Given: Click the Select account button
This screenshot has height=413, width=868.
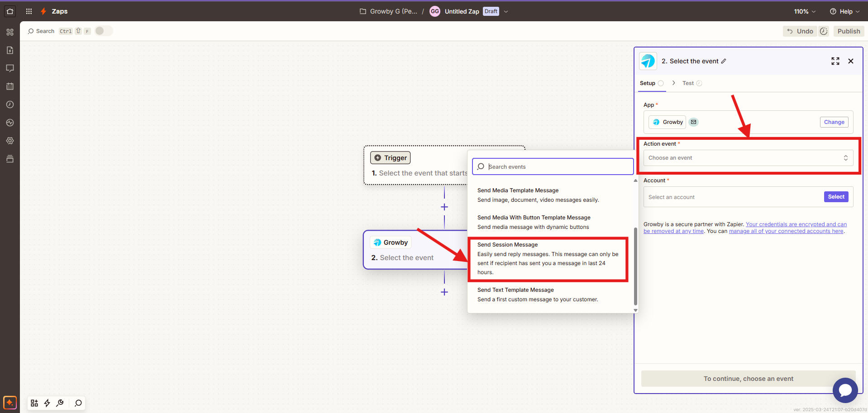Looking at the screenshot, I should tap(836, 197).
